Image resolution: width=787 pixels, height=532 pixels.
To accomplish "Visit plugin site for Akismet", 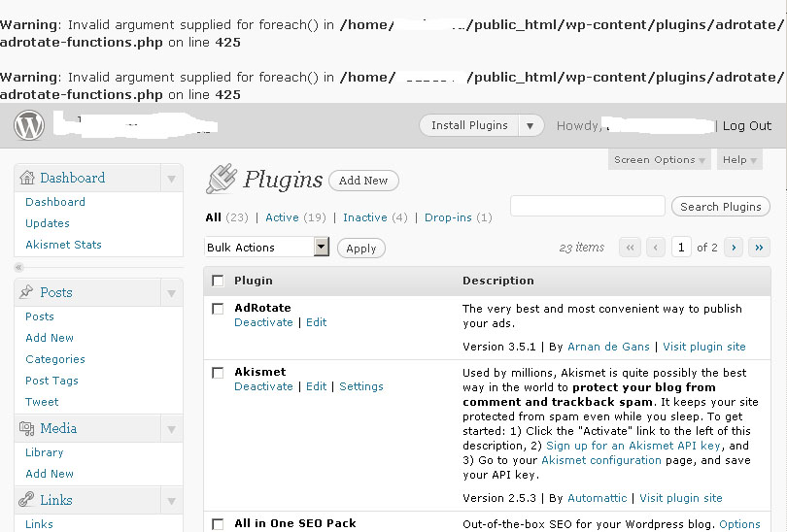I will [x=680, y=498].
